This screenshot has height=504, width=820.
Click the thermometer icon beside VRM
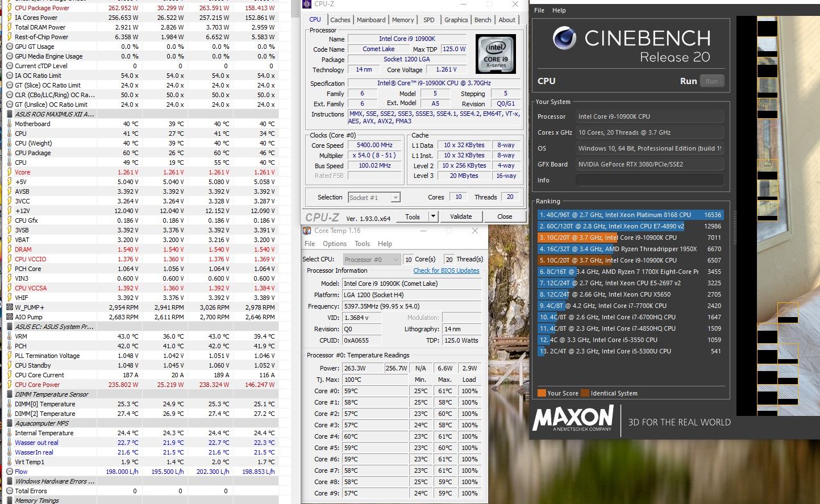[9, 336]
